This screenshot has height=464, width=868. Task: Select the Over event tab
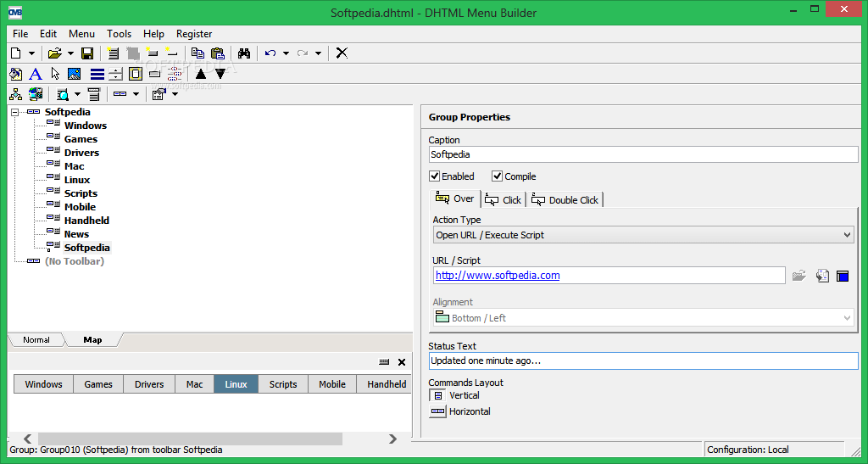[455, 198]
